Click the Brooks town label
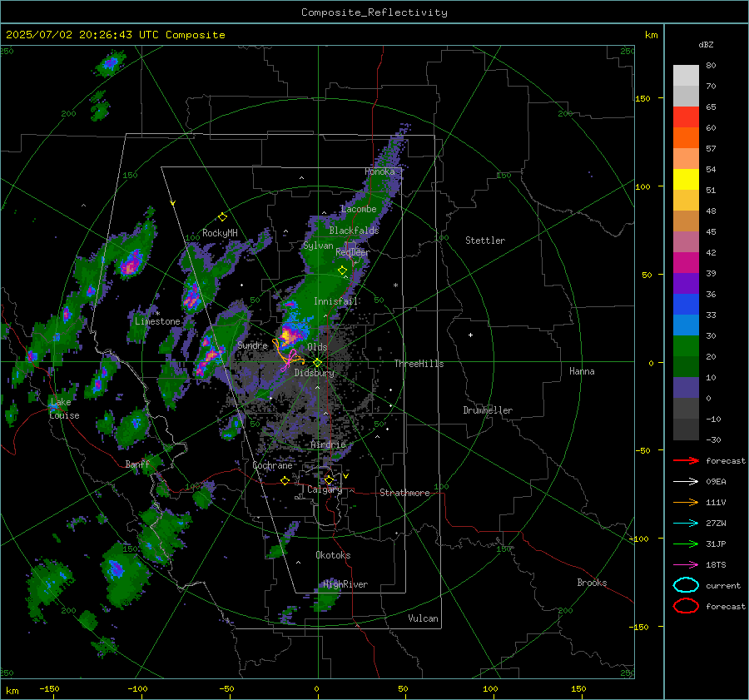 [x=592, y=583]
